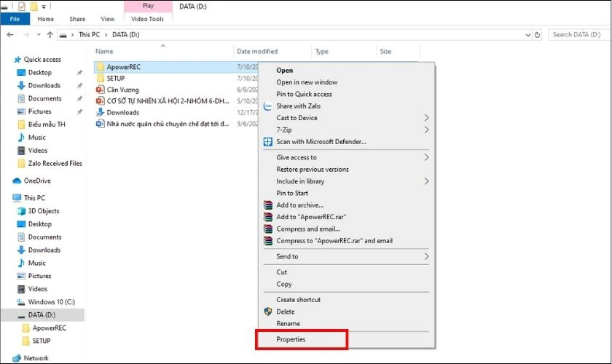The image size is (612, 364).
Task: Expand the Include in library submenu arrow
Action: point(426,181)
